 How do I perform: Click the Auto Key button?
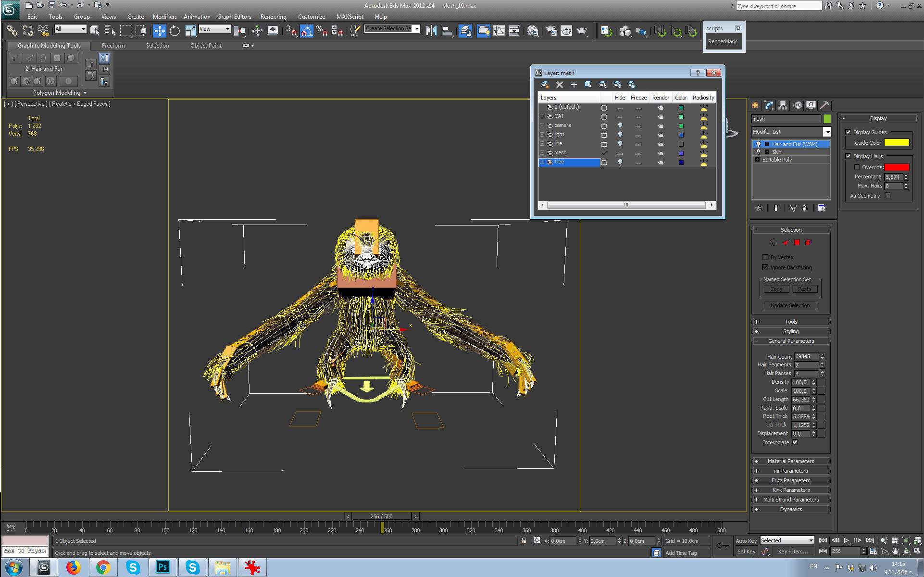tap(746, 541)
